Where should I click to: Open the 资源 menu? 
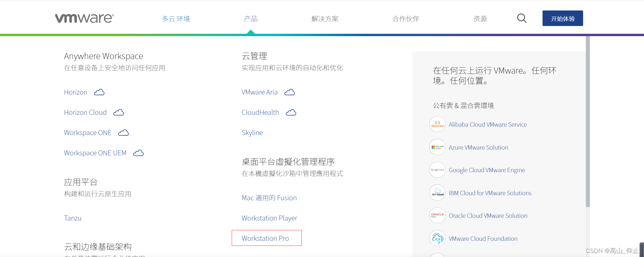click(x=480, y=19)
